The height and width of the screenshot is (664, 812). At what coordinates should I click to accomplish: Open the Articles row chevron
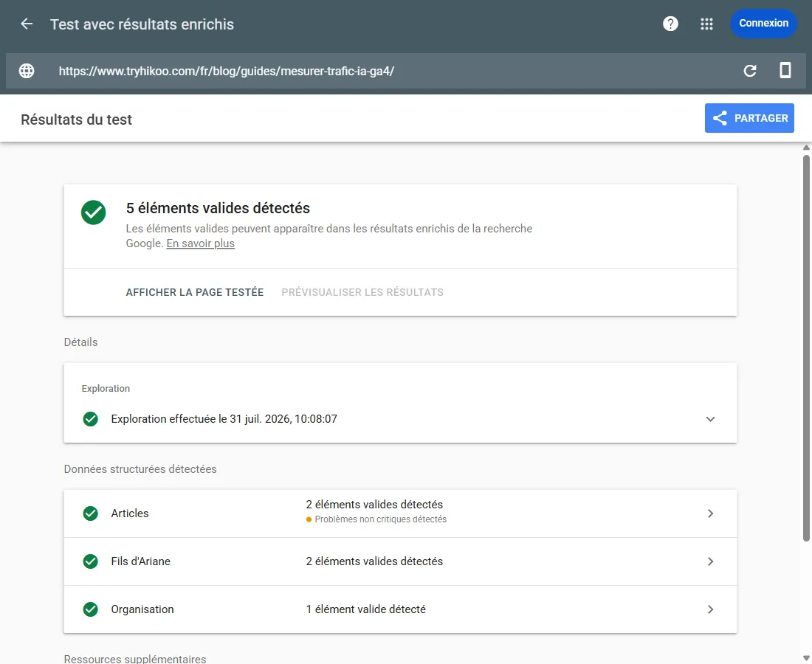pos(710,513)
